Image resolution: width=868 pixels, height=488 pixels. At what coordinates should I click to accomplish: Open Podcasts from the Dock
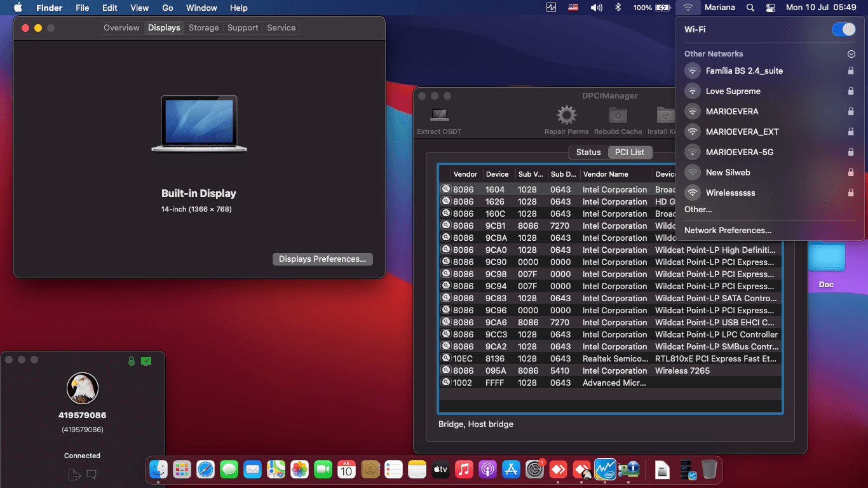487,470
